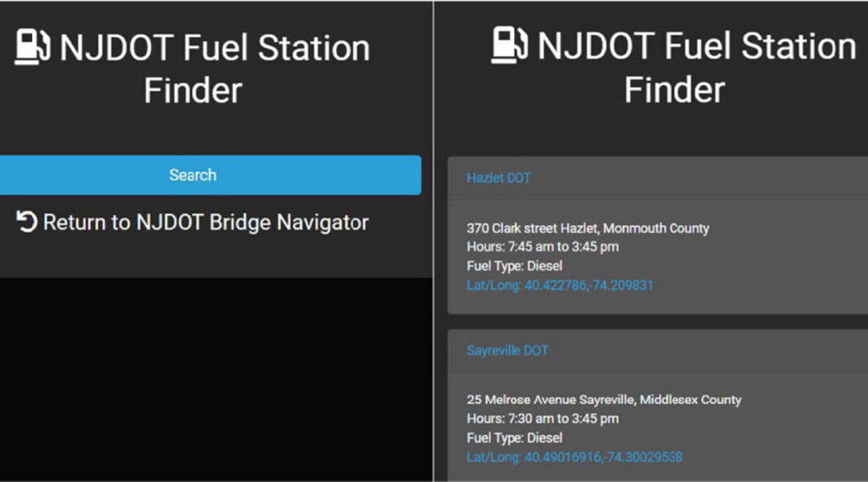
Task: Click the fuel pump icon in right header
Action: tap(510, 45)
